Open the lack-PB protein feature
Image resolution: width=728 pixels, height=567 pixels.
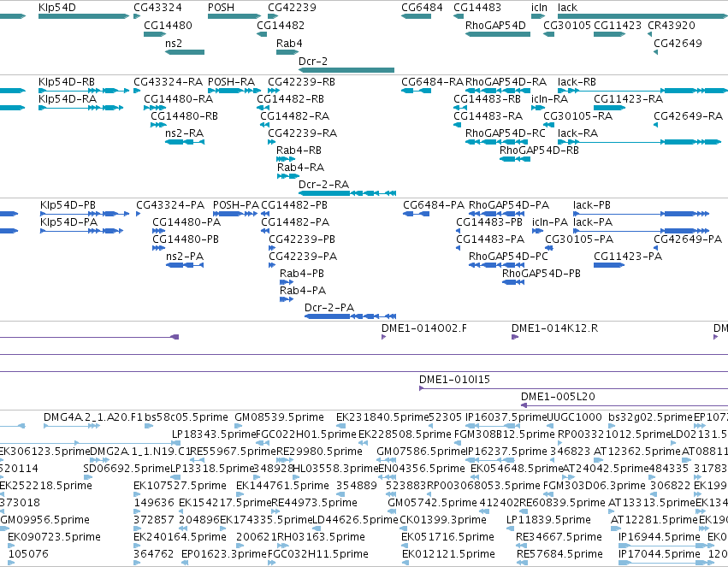(642, 214)
